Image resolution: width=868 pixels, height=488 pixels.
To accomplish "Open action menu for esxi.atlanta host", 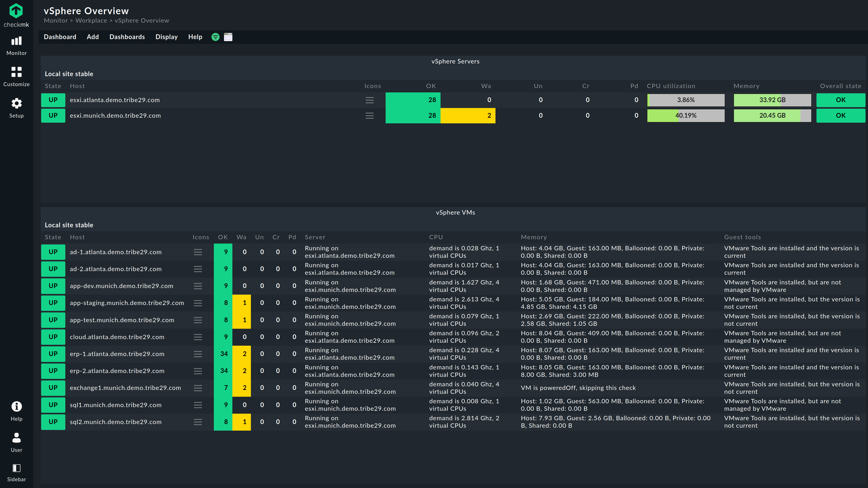I will pos(370,100).
